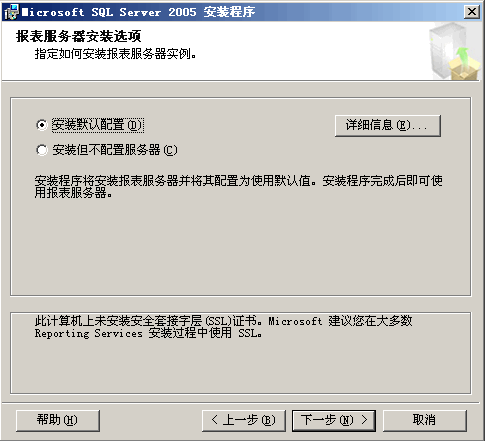The image size is (485, 441).
Task: Continue with the 下一步(N) button
Action: click(x=334, y=420)
